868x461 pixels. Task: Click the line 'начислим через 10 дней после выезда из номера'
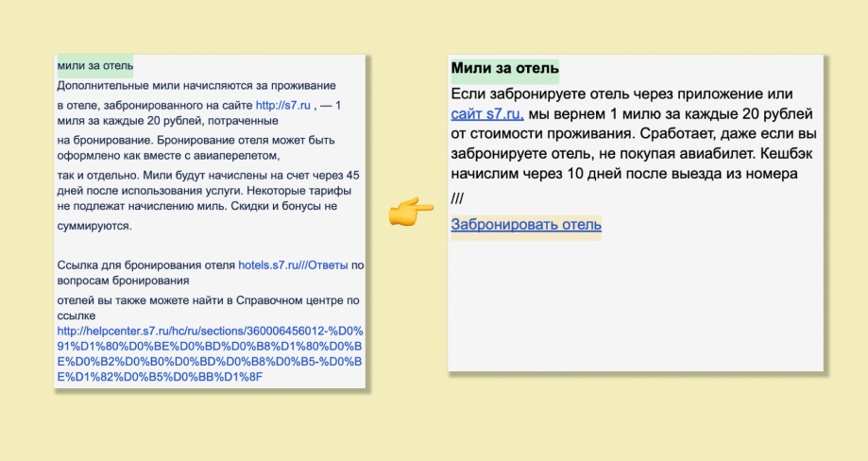coord(624,174)
